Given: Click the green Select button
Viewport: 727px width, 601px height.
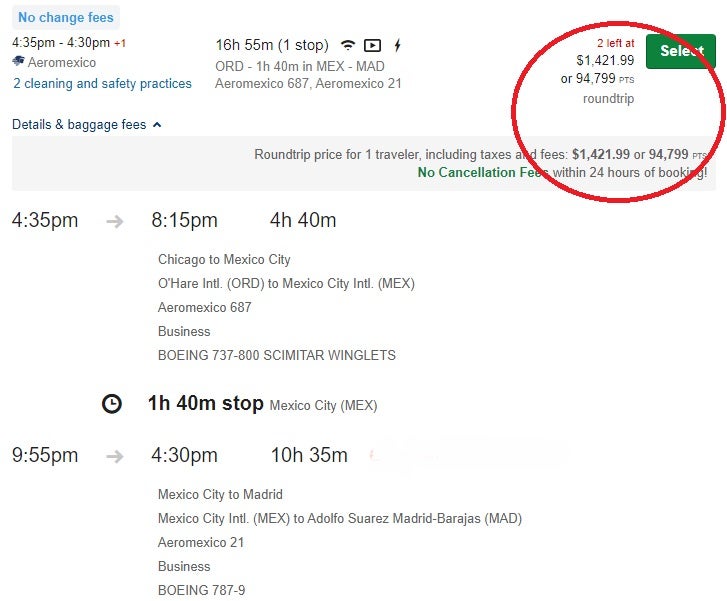Looking at the screenshot, I should (681, 51).
